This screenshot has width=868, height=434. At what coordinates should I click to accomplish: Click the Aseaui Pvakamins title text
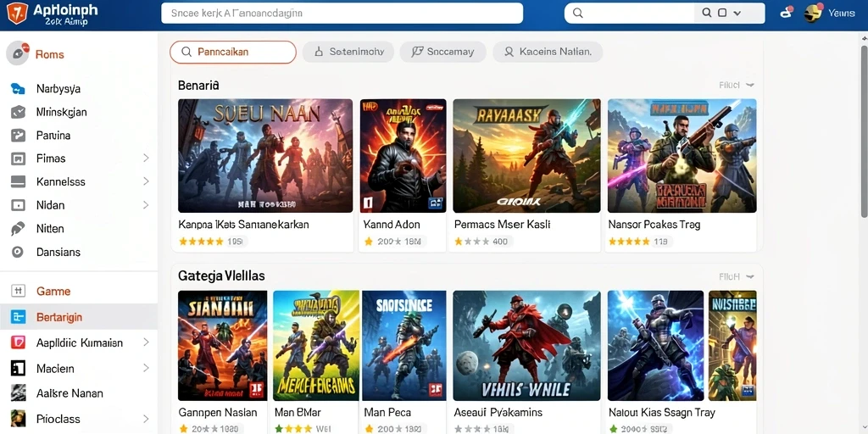point(498,413)
